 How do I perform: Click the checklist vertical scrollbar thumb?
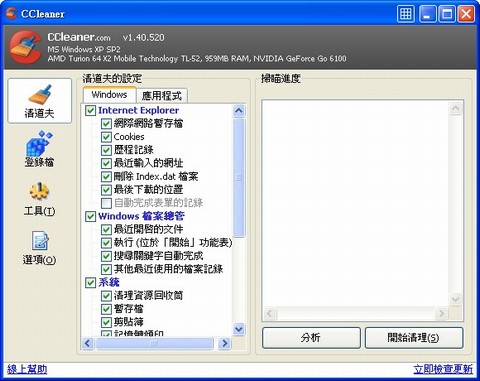coord(239,178)
